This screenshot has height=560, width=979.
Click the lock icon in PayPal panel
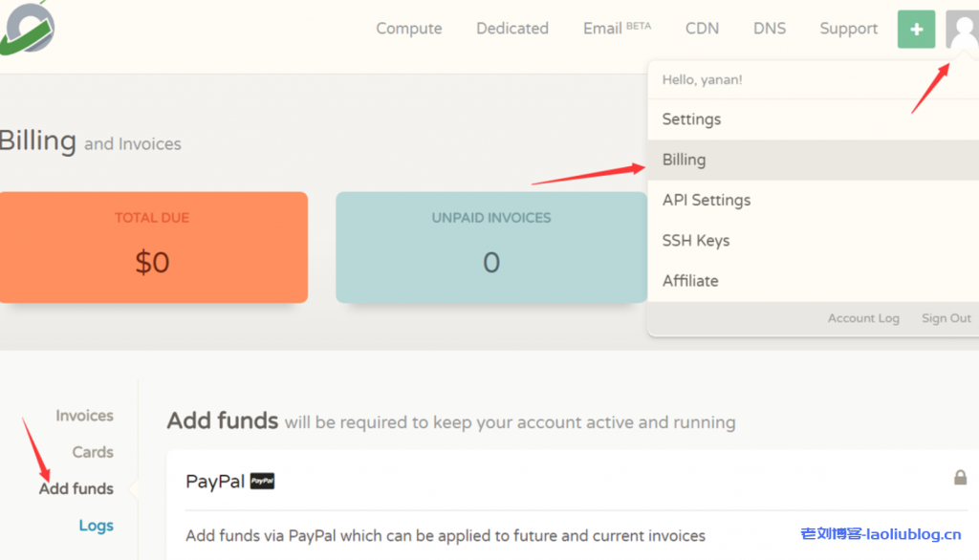point(960,477)
